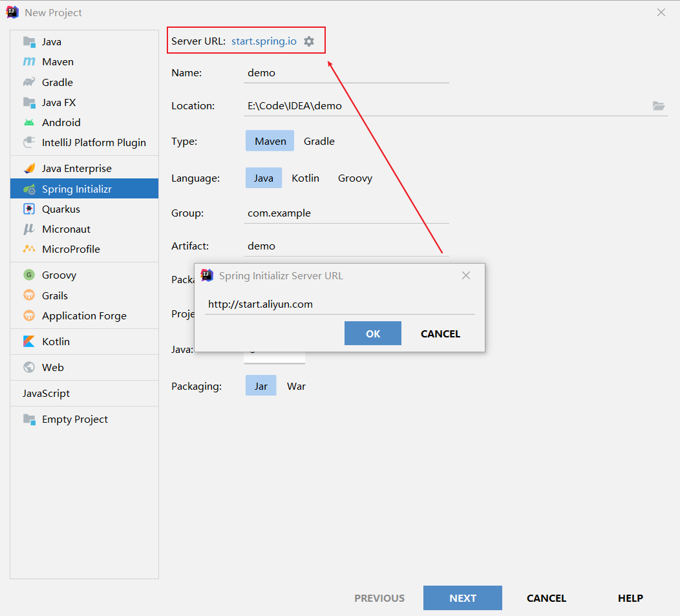Click the Maven 'm' icon in the sidebar
Screen dimensions: 680x616
[x=29, y=62]
